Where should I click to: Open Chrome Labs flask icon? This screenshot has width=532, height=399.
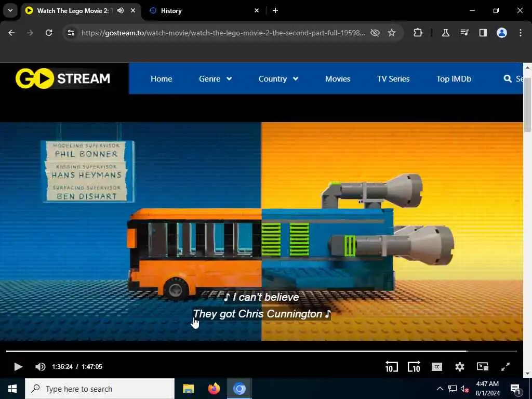[445, 33]
